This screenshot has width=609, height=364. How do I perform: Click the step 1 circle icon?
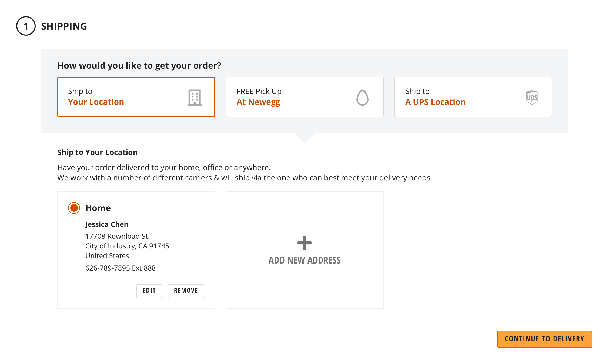click(x=26, y=26)
